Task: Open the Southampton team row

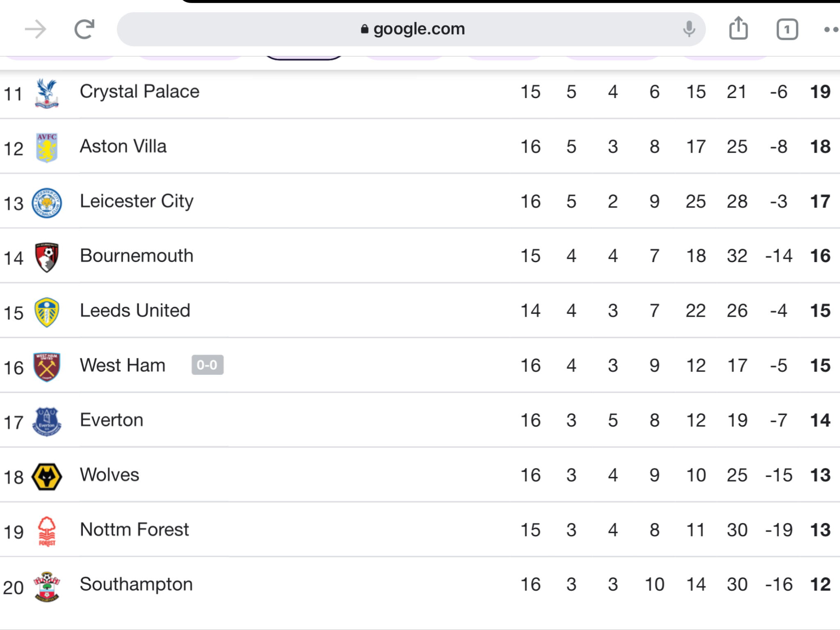Action: [x=420, y=585]
